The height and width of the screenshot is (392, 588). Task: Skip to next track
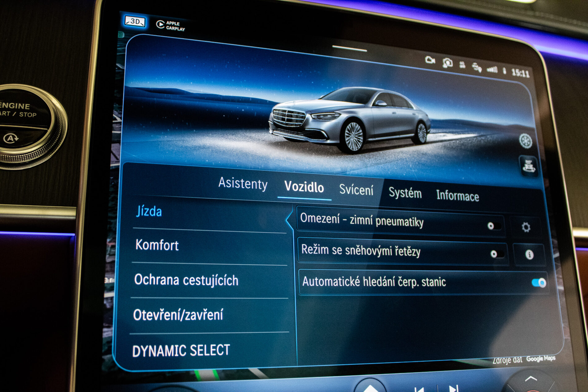tap(453, 389)
